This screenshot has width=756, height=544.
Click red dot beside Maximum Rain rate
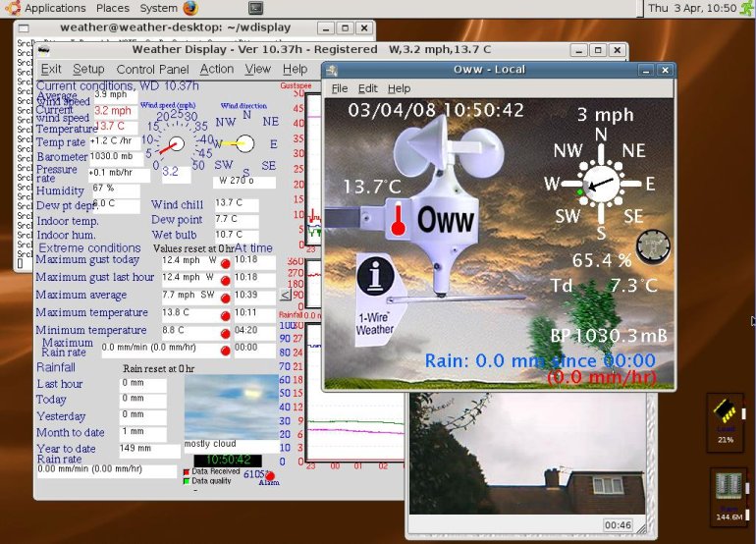225,351
